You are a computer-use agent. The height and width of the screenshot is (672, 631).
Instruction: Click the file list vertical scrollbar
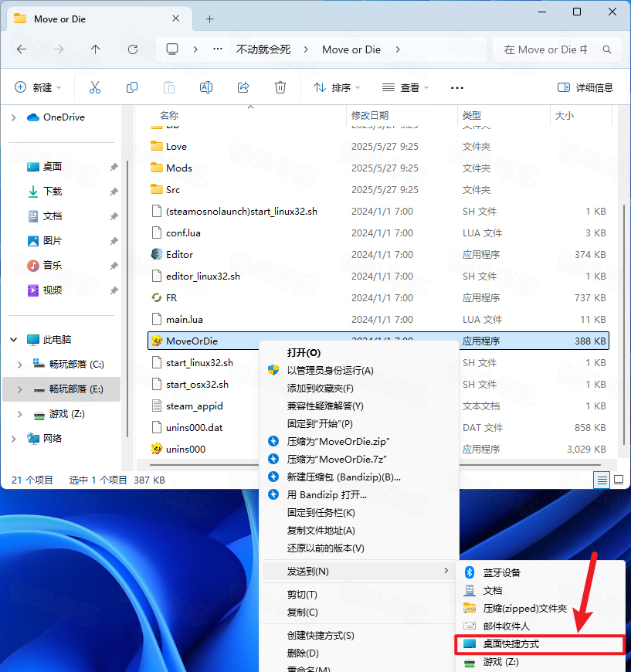click(624, 325)
